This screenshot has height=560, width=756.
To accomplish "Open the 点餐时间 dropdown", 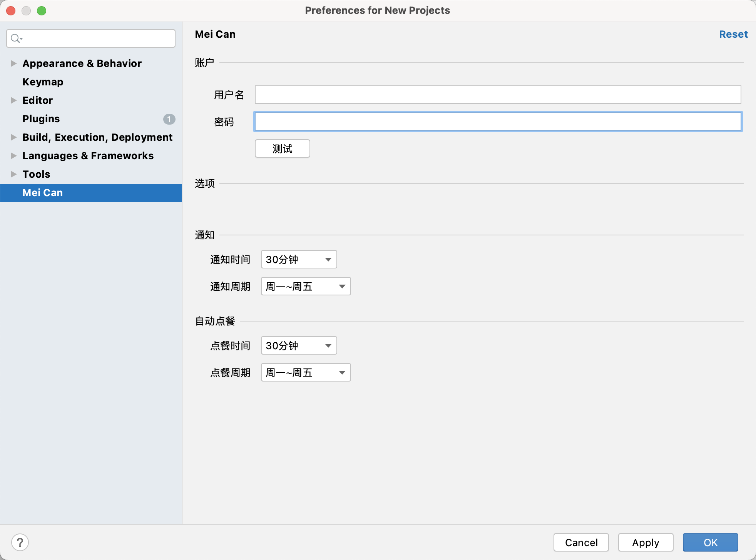I will pos(299,346).
